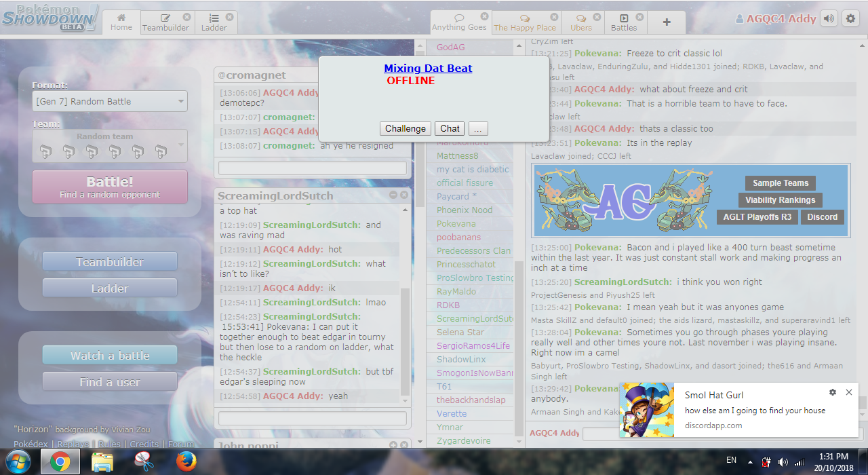Click the Battle! find opponent button
This screenshot has width=868, height=475.
110,187
